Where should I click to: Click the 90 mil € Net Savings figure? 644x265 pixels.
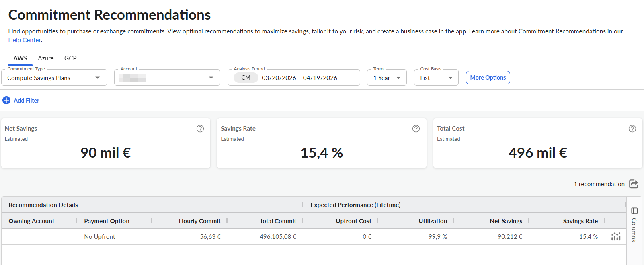[x=105, y=153]
